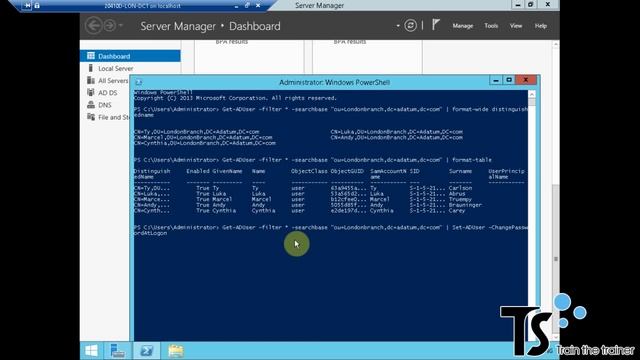Click 'CN=Andy,OU=LondonBranch' distinguished name text
This screenshot has width=640, height=360.
[x=396, y=138]
